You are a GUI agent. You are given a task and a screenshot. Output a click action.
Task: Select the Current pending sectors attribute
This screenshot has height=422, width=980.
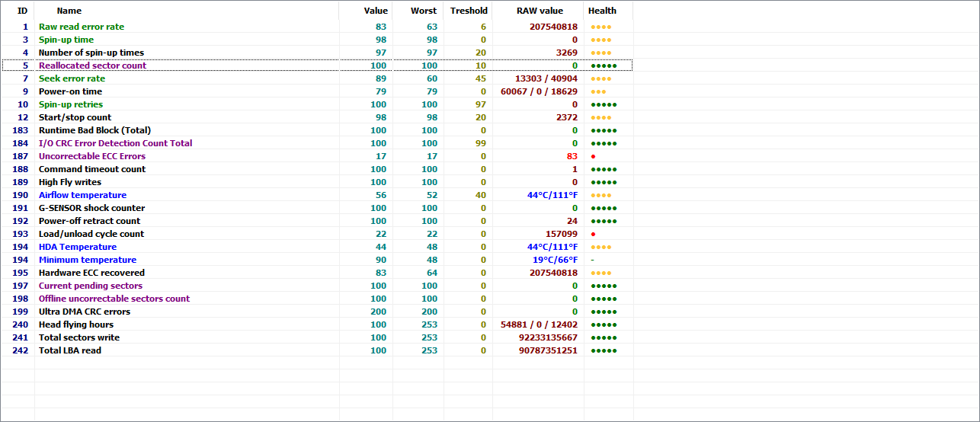point(317,286)
